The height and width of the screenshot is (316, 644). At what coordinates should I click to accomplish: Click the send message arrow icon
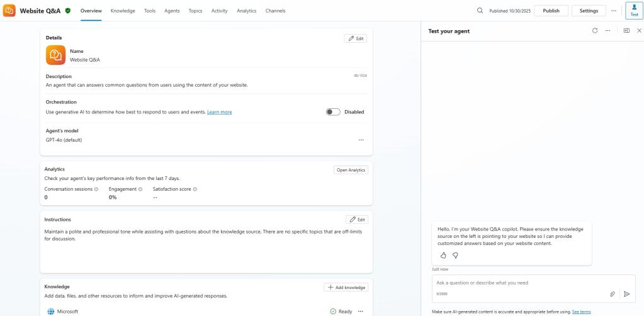coord(626,294)
